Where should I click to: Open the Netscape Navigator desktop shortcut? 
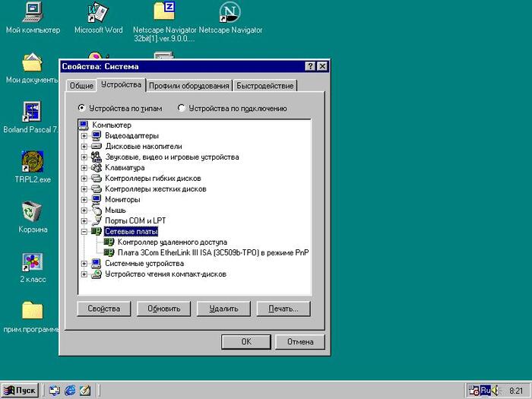[x=230, y=13]
